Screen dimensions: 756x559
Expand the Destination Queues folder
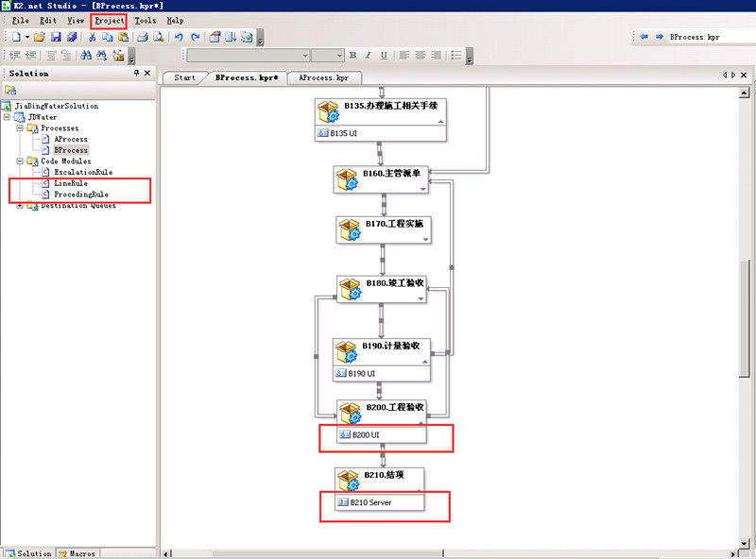(20, 206)
